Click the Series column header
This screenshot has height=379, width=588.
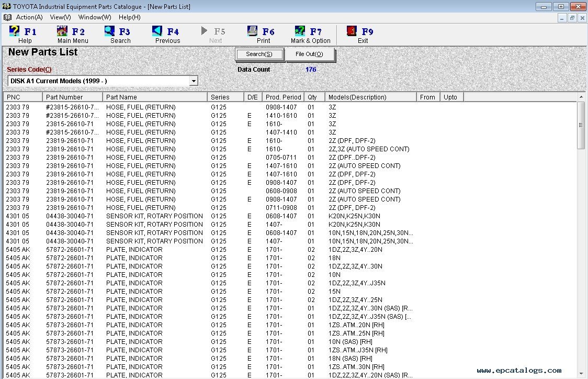click(225, 97)
